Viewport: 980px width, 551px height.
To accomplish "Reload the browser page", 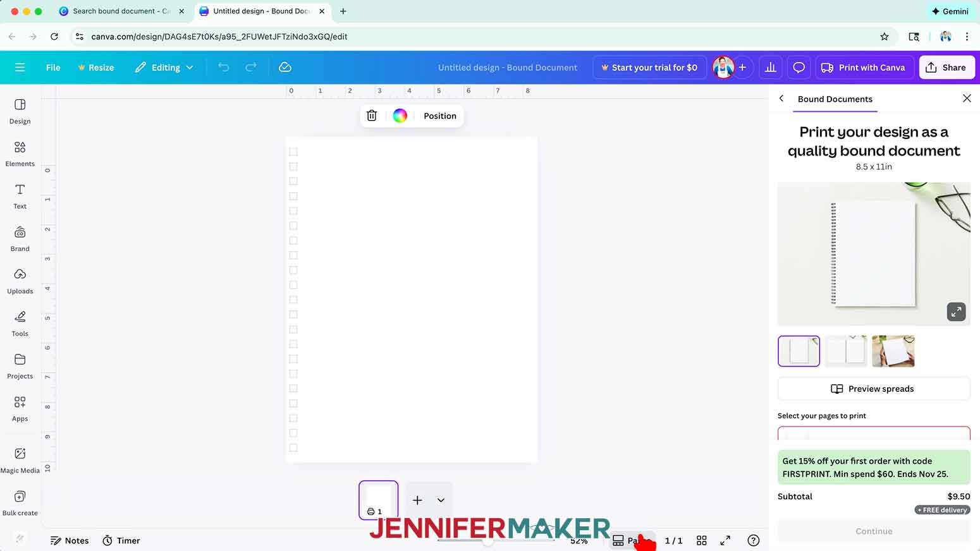I will click(x=54, y=37).
